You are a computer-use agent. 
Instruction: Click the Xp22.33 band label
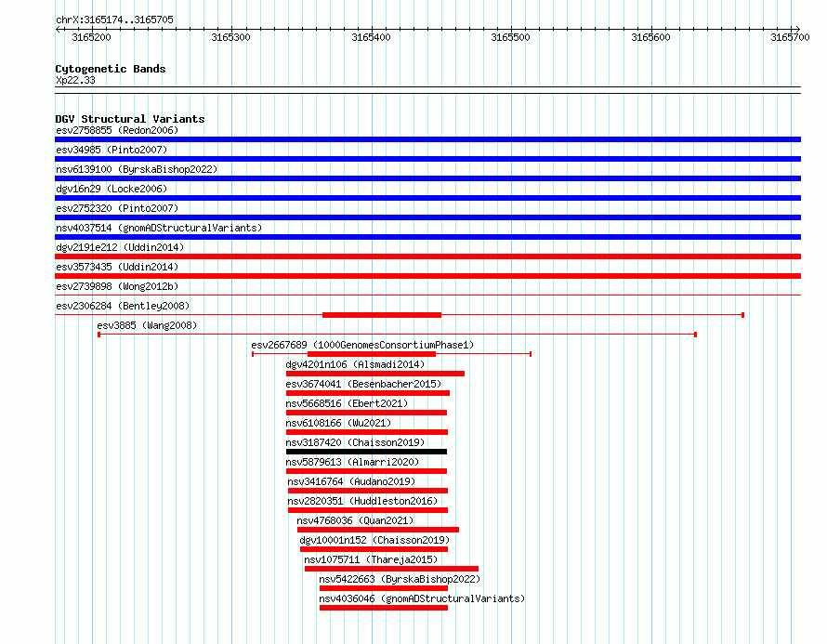coord(75,80)
